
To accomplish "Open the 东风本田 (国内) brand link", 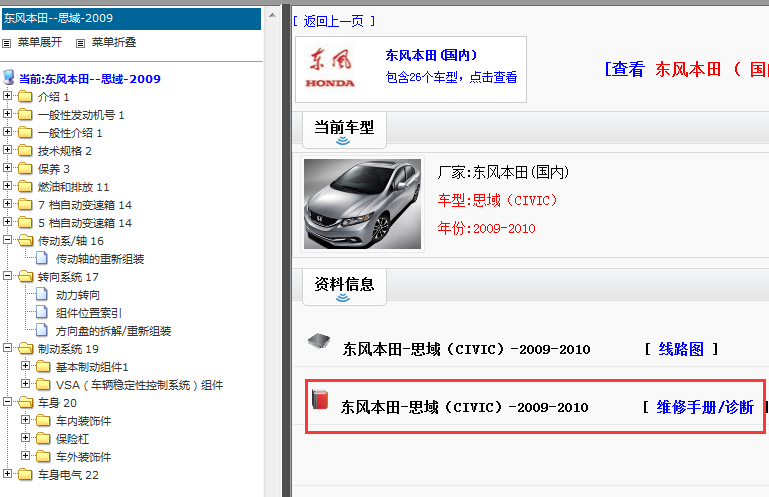I will pyautogui.click(x=431, y=55).
